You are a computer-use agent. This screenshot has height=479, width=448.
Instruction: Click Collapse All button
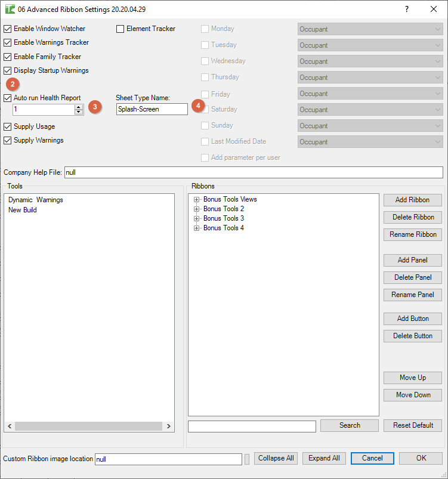tap(275, 458)
